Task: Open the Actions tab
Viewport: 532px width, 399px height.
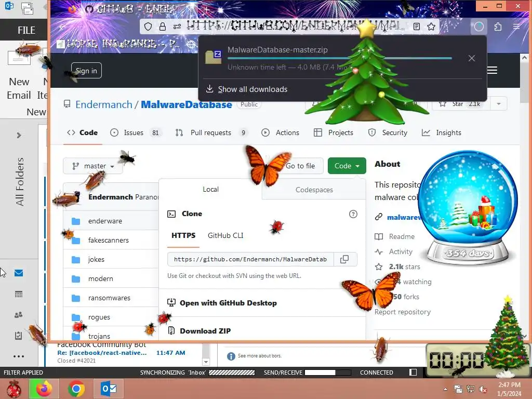Action: pos(280,132)
